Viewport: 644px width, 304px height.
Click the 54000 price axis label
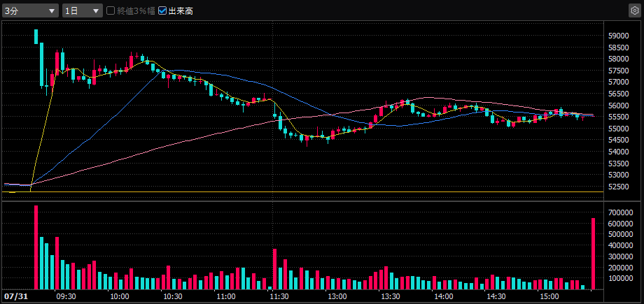click(x=618, y=152)
